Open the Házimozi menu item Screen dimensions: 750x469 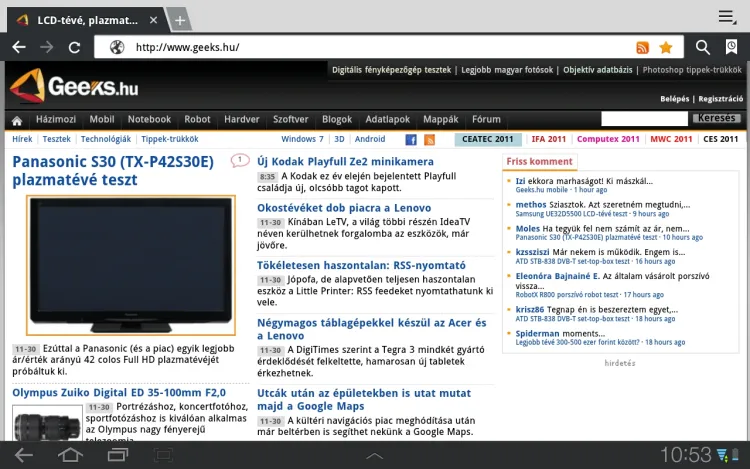pos(56,119)
